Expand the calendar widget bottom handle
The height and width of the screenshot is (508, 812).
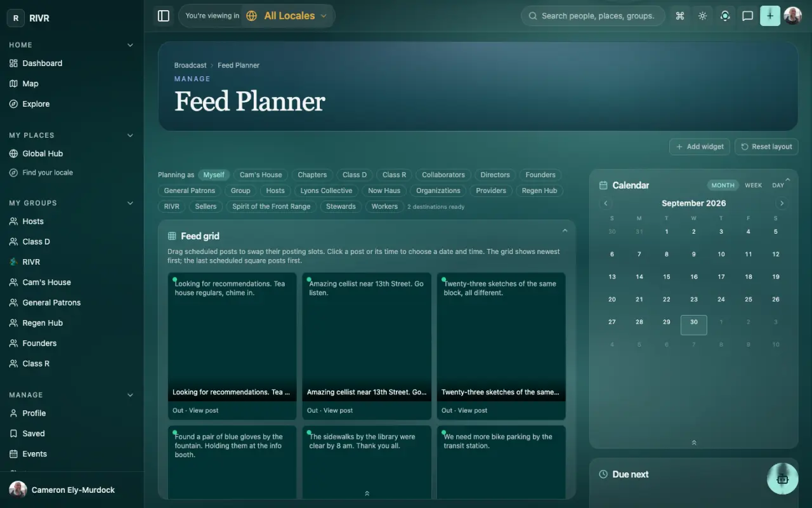(694, 443)
